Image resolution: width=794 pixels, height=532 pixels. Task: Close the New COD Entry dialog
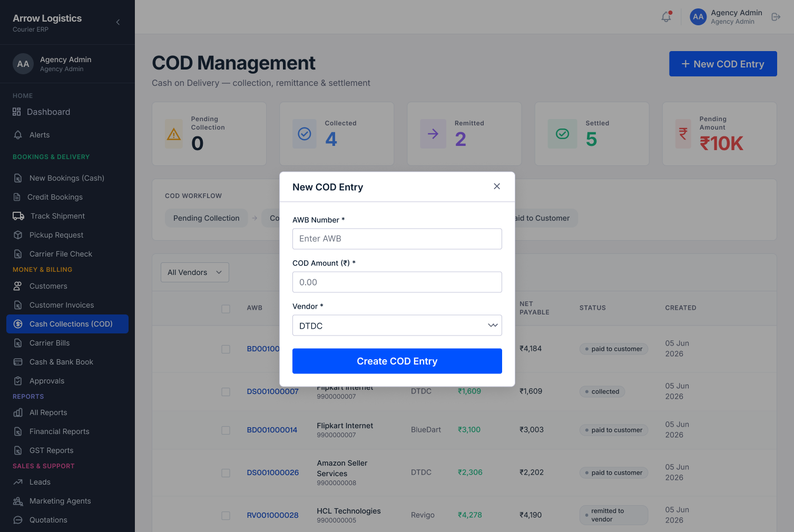(497, 186)
